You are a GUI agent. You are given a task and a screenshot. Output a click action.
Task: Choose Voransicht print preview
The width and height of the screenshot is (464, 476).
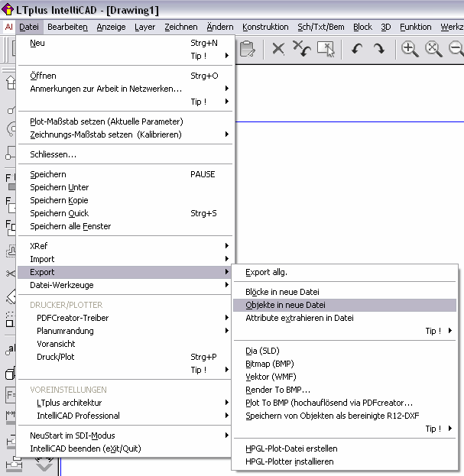pos(125,345)
